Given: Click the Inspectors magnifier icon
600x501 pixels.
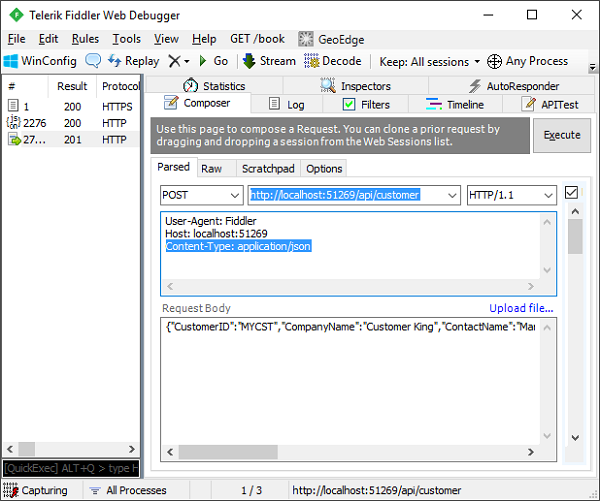Looking at the screenshot, I should [x=328, y=85].
